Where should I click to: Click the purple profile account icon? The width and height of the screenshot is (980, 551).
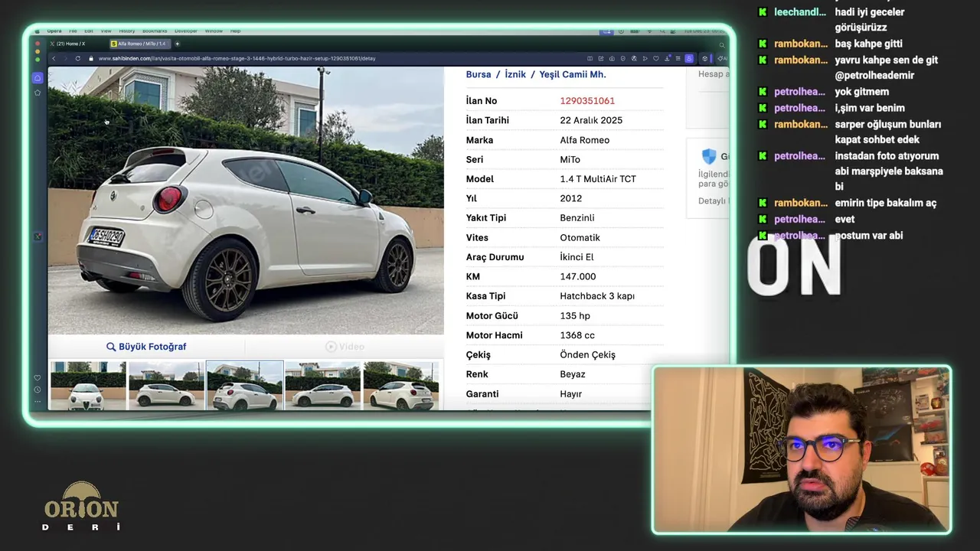point(689,58)
